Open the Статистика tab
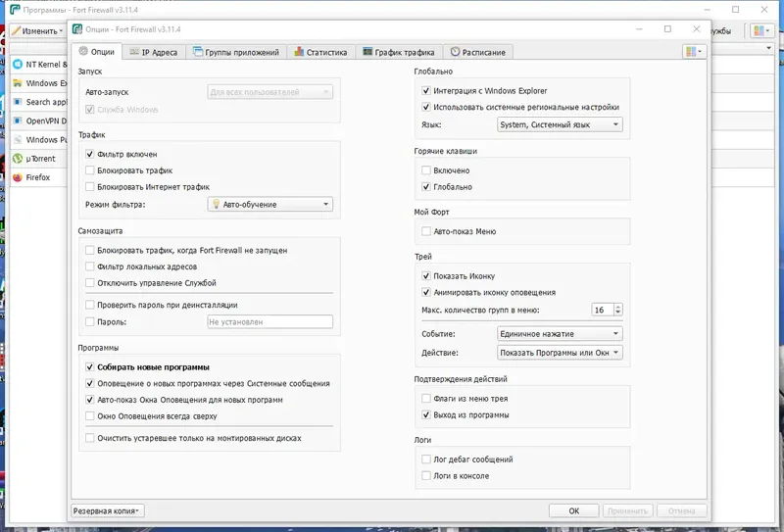 tap(321, 52)
